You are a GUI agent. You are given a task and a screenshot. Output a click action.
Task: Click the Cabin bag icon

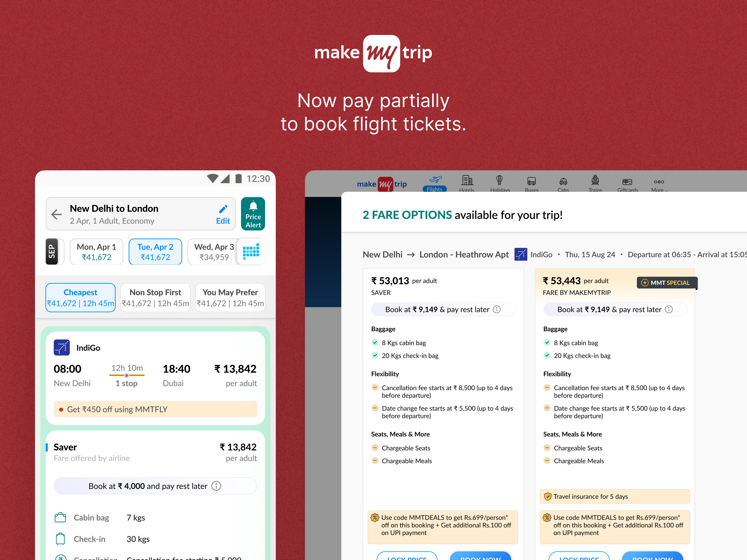60,517
